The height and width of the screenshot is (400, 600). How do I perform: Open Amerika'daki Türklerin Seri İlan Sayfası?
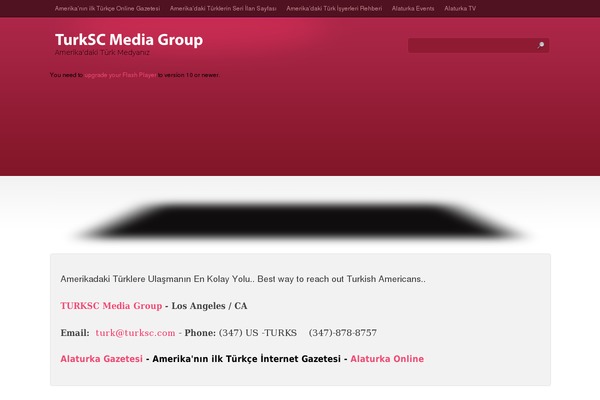(223, 8)
